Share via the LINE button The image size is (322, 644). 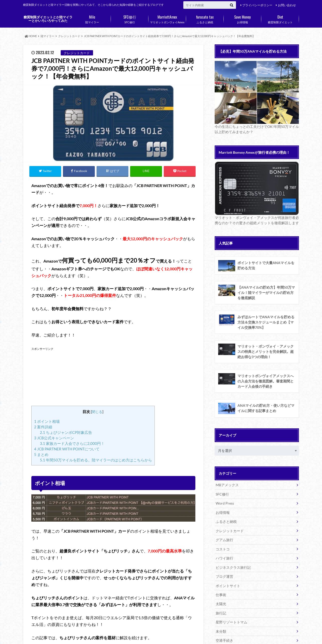coord(146,171)
